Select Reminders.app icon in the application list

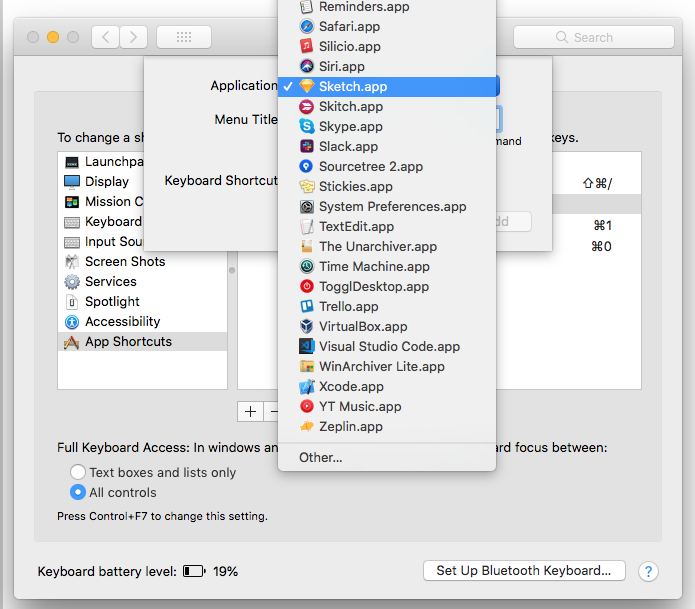(306, 6)
